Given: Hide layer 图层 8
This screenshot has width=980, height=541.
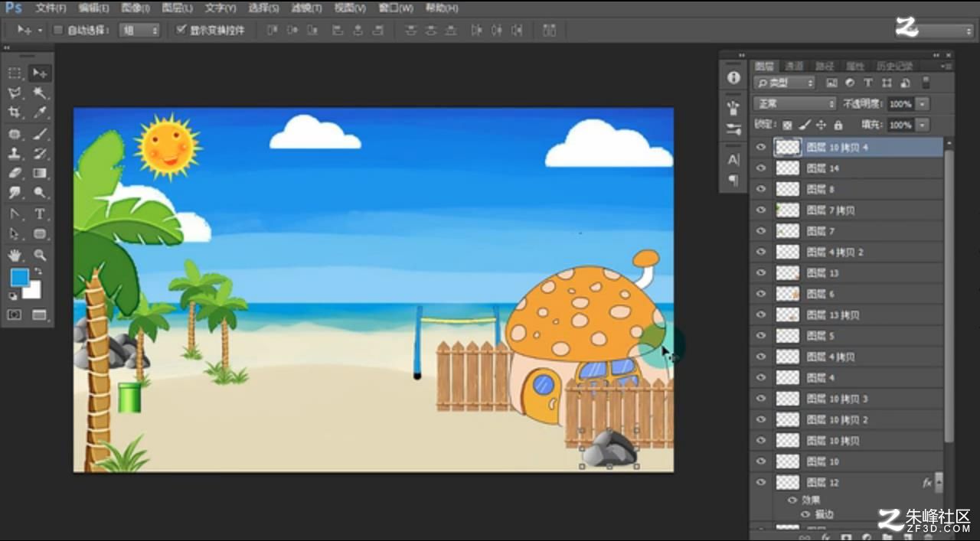Looking at the screenshot, I should point(760,189).
